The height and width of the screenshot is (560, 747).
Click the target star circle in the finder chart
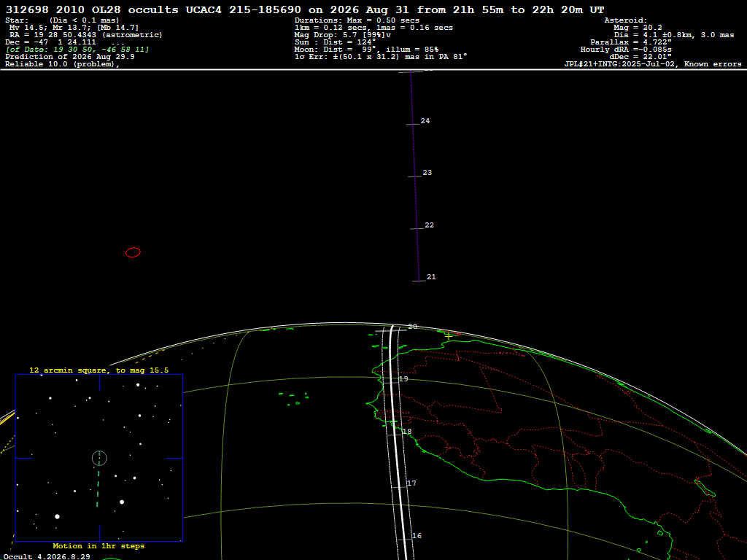[99, 458]
